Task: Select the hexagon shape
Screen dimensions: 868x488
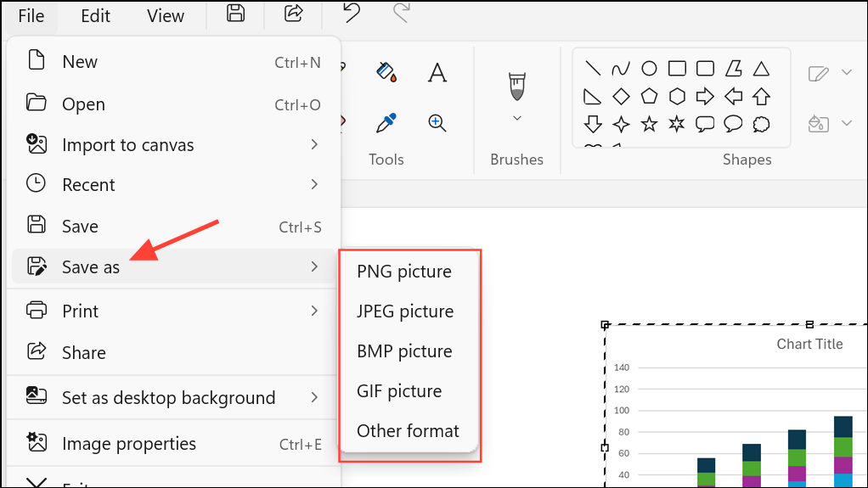Action: pyautogui.click(x=677, y=96)
